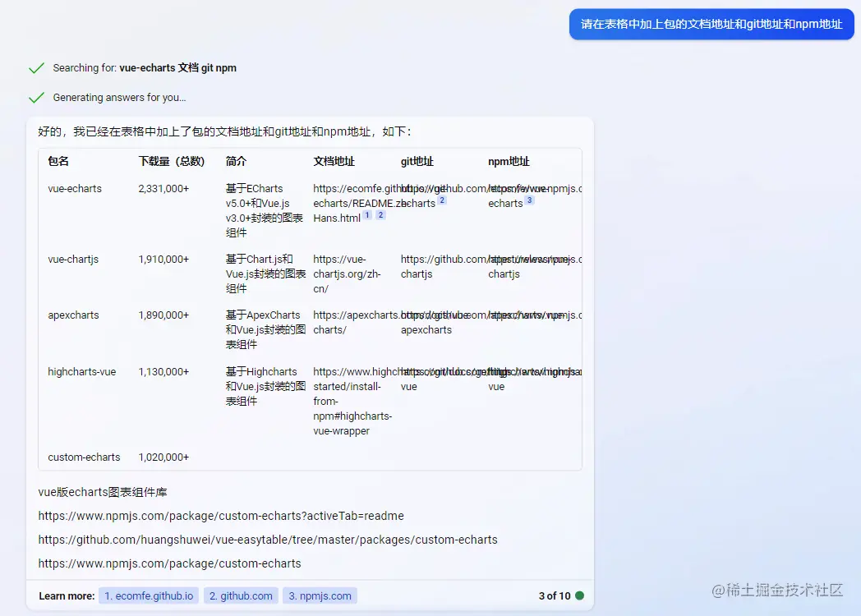Image resolution: width=861 pixels, height=616 pixels.
Task: Click the github huangshuwei vue-easytable URL
Action: point(268,540)
